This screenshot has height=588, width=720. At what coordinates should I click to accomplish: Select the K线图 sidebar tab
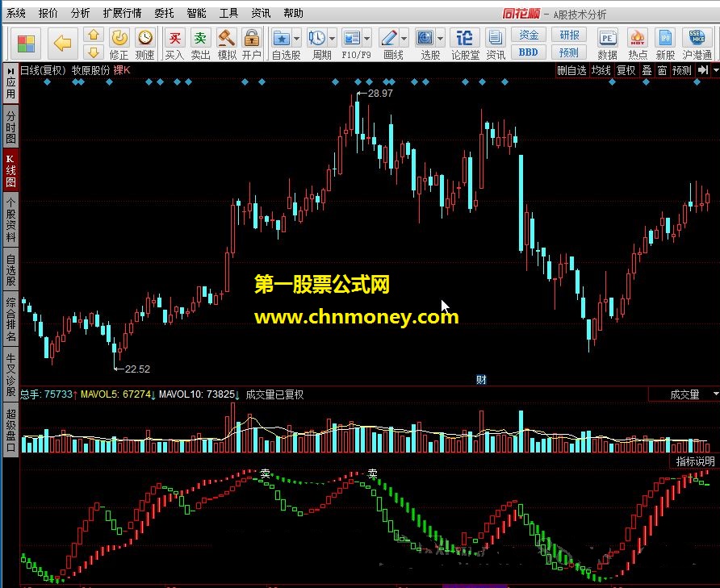(11, 171)
